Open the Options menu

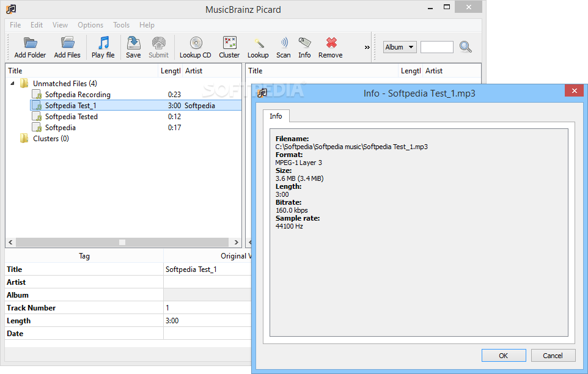(x=90, y=25)
